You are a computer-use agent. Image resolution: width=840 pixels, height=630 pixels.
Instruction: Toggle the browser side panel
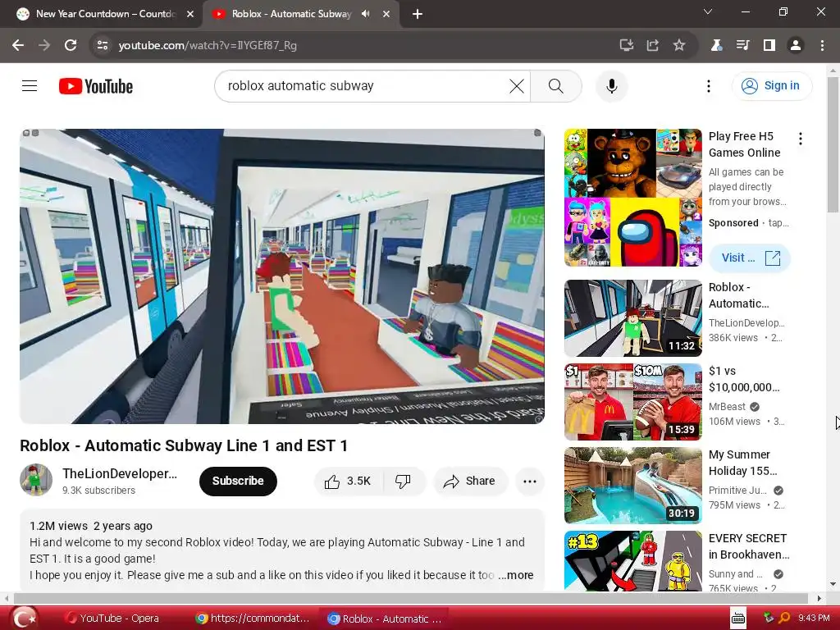(x=769, y=46)
